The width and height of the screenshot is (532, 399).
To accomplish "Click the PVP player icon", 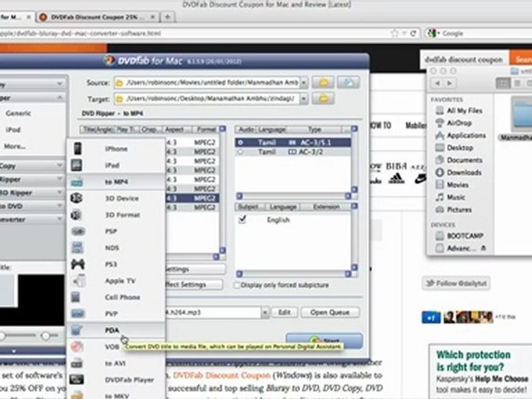I will point(78,314).
